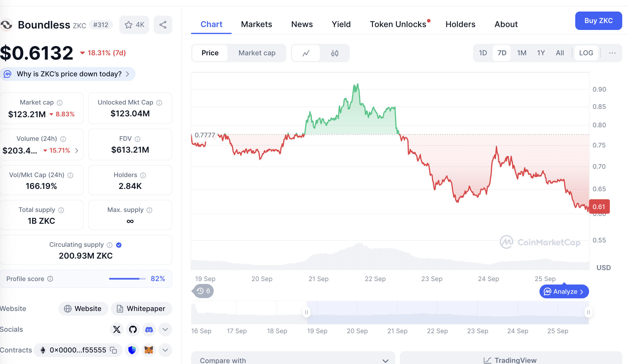Select the 1D time range
This screenshot has height=364, width=628.
click(483, 53)
